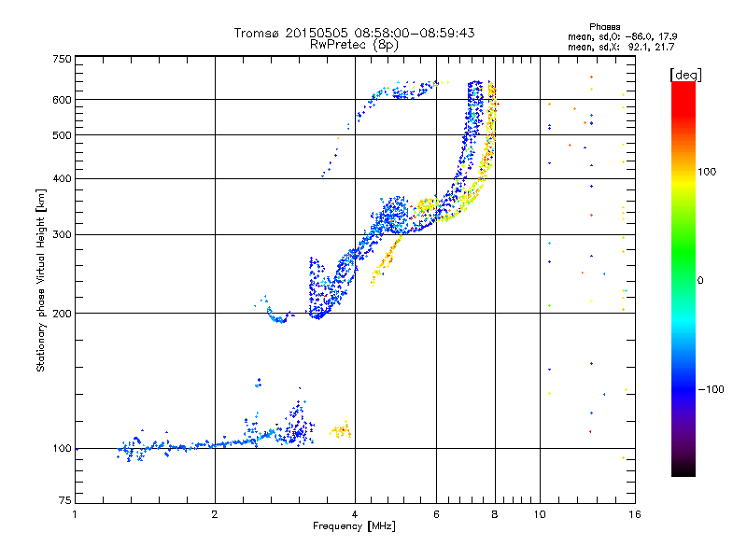Viewport: 747px width, 560px height.
Task: Click the plot title 'Tromsø 20150505 08:58:00-08:59:43'
Action: 354,33
